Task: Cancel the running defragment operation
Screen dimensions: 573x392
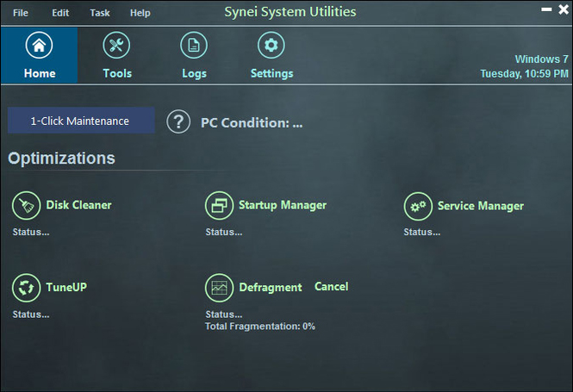Action: 331,286
